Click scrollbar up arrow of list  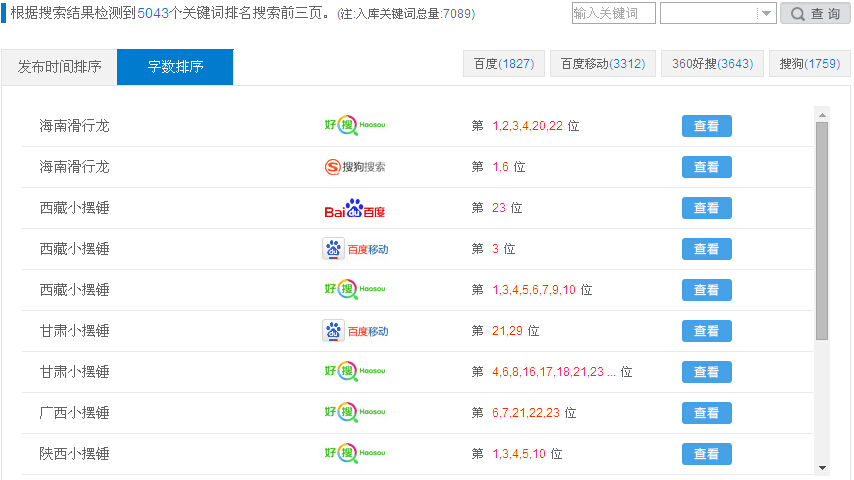[x=822, y=115]
